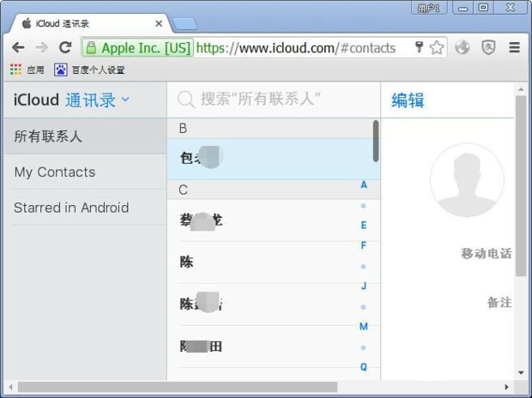Click the horizontal scrollbar left arrow
532x398 pixels.
(11, 387)
